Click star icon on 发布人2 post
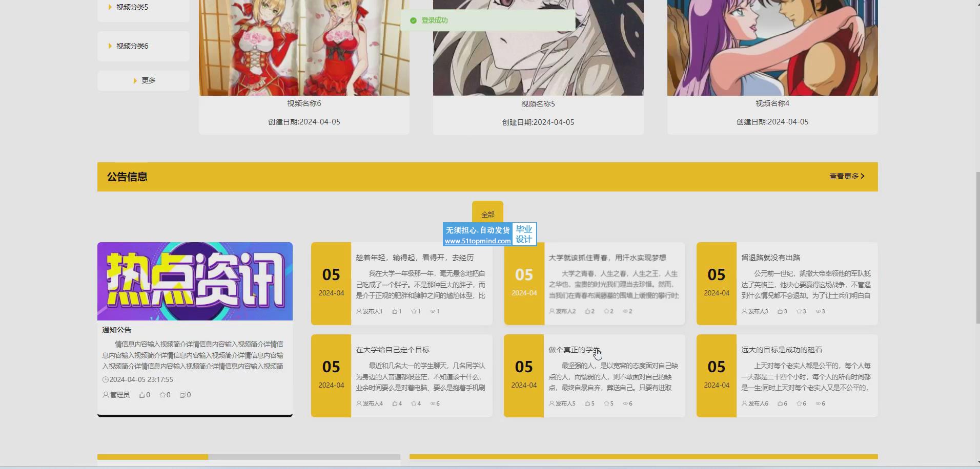 pos(606,311)
